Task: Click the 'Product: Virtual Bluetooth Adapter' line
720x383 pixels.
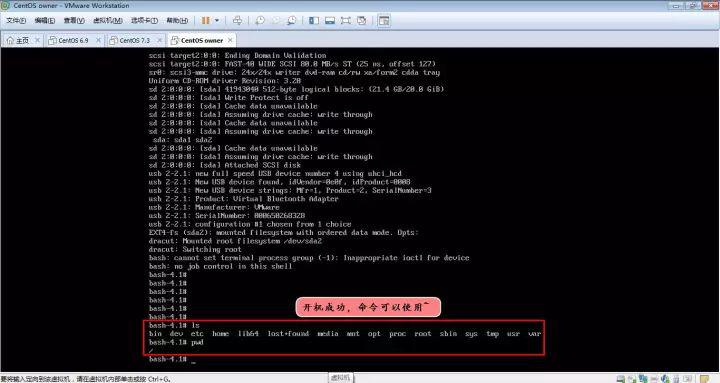Action: tap(243, 199)
